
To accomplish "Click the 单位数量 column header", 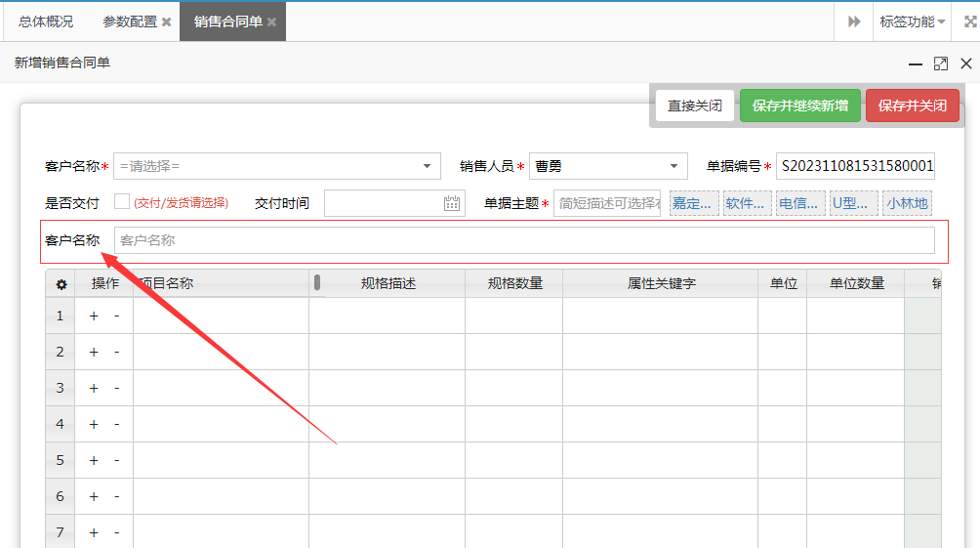I will [856, 284].
